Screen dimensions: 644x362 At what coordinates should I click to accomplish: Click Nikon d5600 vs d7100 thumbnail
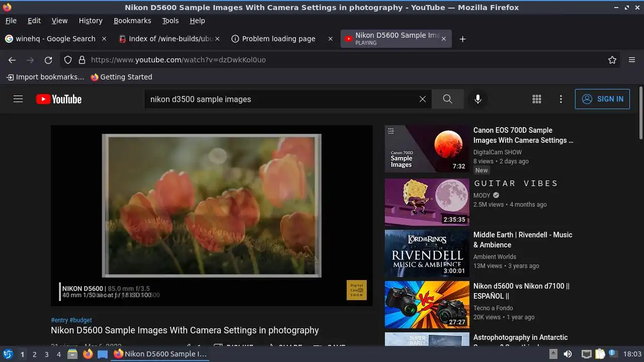point(427,305)
